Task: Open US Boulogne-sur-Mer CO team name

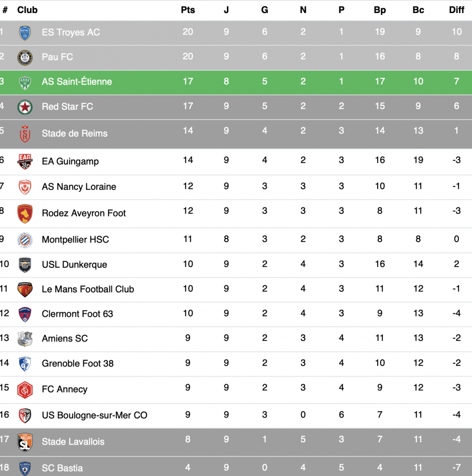Action: [94, 415]
